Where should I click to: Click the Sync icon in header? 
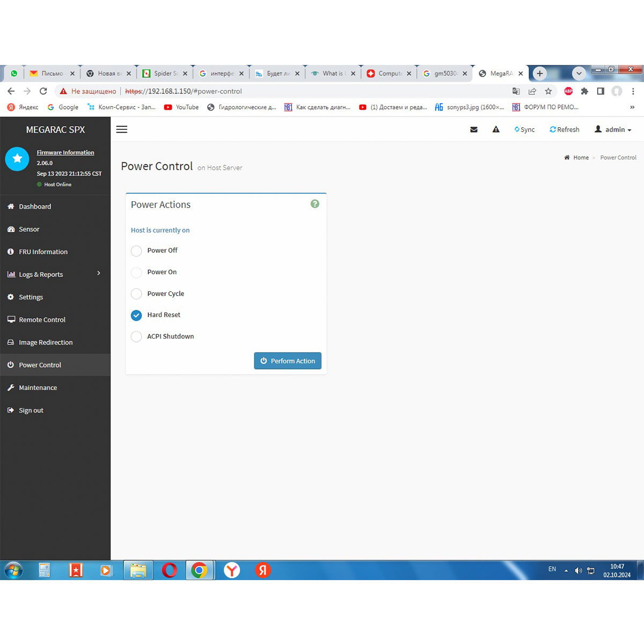click(517, 129)
